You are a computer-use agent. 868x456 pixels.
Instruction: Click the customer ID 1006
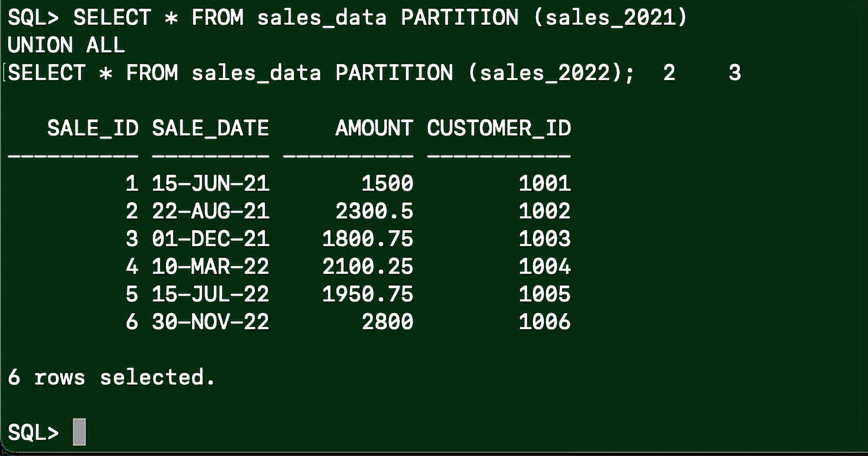pos(545,322)
